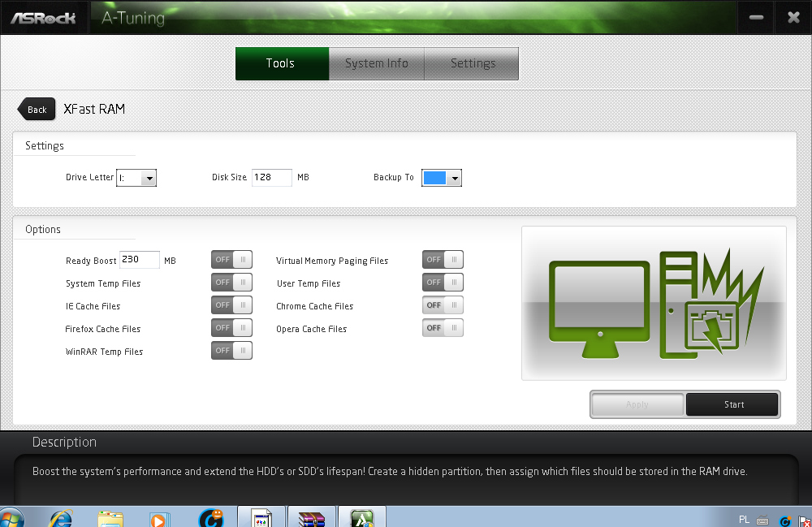Screen dimensions: 812x527
Task: Click the ASRock logo
Action: pos(44,18)
